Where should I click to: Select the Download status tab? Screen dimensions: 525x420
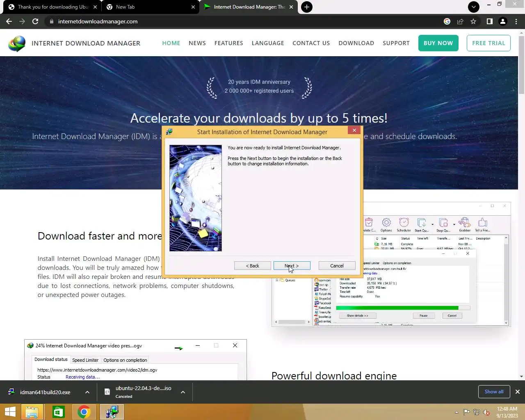[51, 360]
